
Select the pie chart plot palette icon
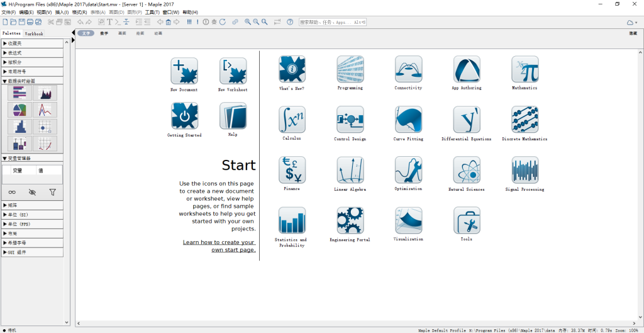(19, 110)
